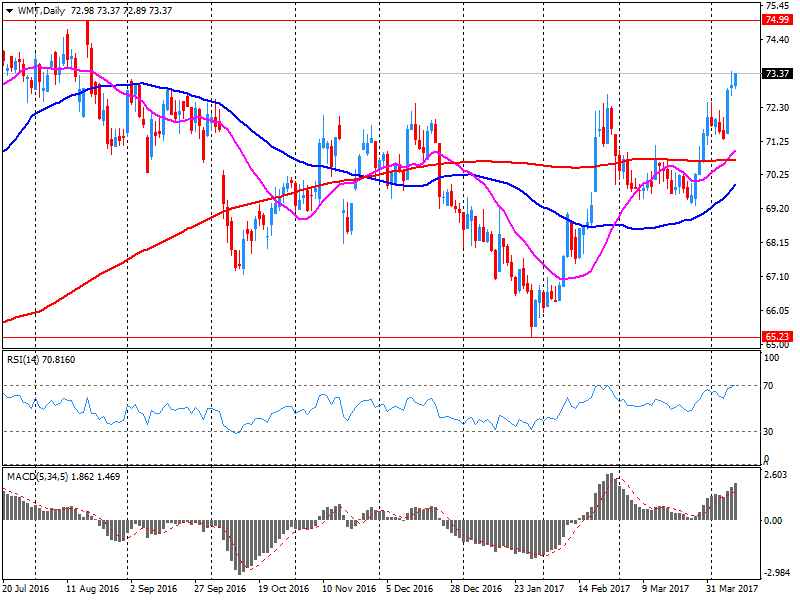Click the 70.25 price axis label

(777, 174)
